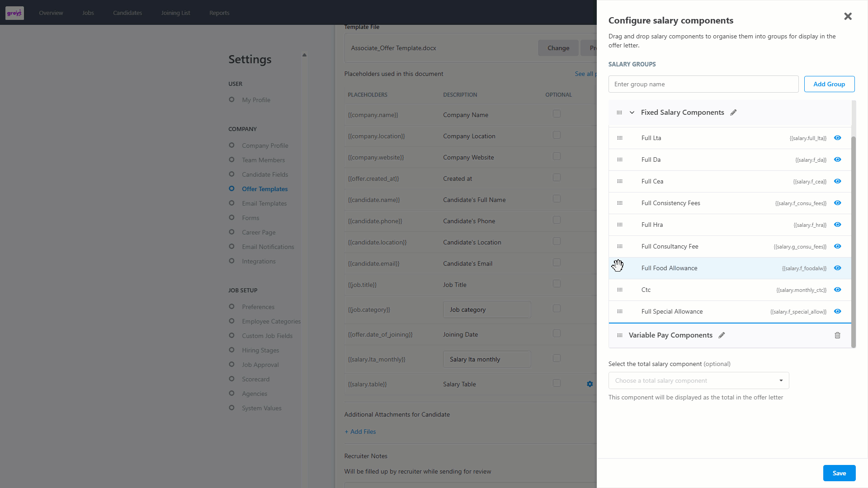Toggle visibility of Full Consultancy Fee
Screen dimensions: 868x488
point(837,247)
